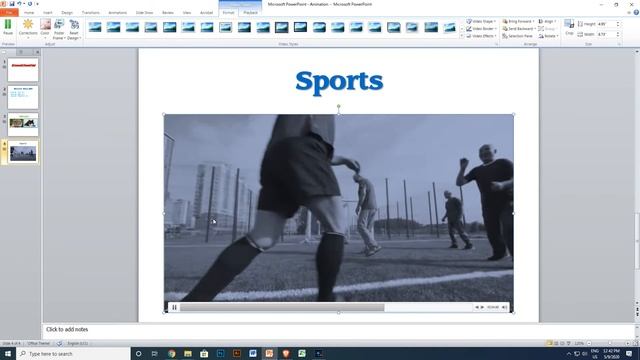Edit the Height value field

(608, 24)
